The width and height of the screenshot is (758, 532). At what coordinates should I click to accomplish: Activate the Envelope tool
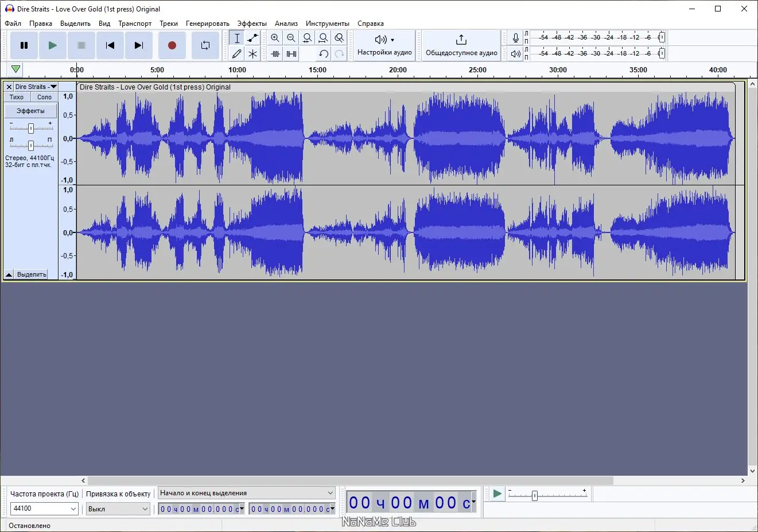click(252, 38)
